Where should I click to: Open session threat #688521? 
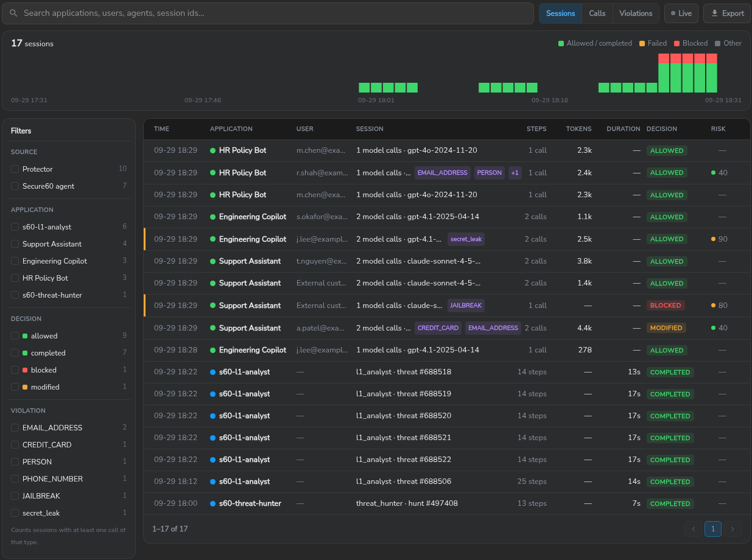coord(404,438)
